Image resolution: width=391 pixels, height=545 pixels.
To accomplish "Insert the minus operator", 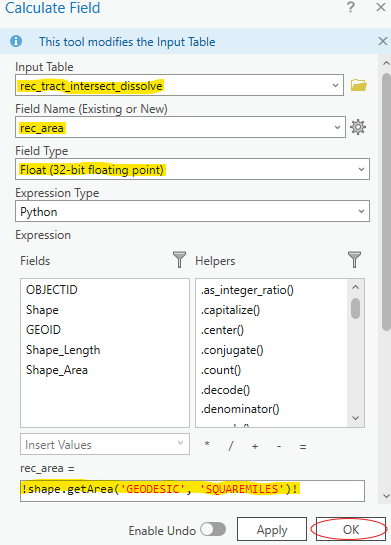I will (x=279, y=446).
